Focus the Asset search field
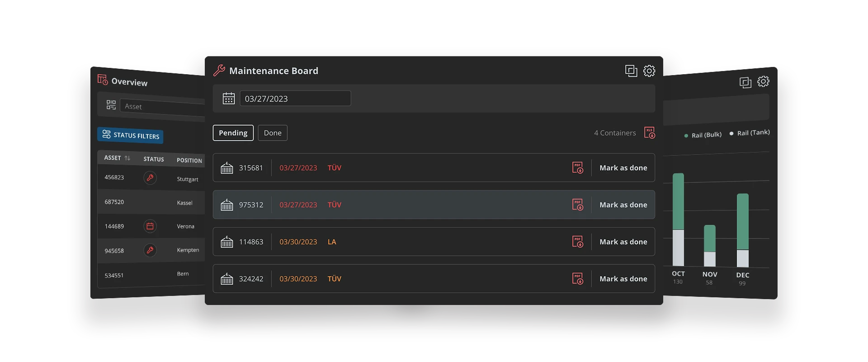This screenshot has height=362, width=868. pos(162,108)
